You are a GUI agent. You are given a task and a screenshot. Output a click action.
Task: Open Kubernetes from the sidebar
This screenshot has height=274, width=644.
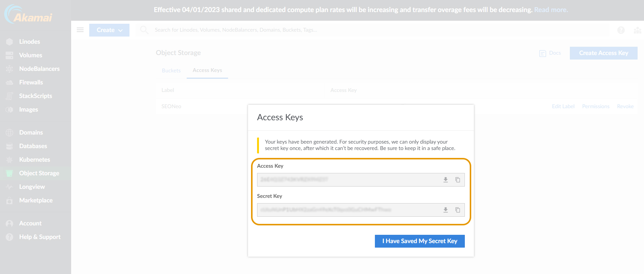click(34, 160)
